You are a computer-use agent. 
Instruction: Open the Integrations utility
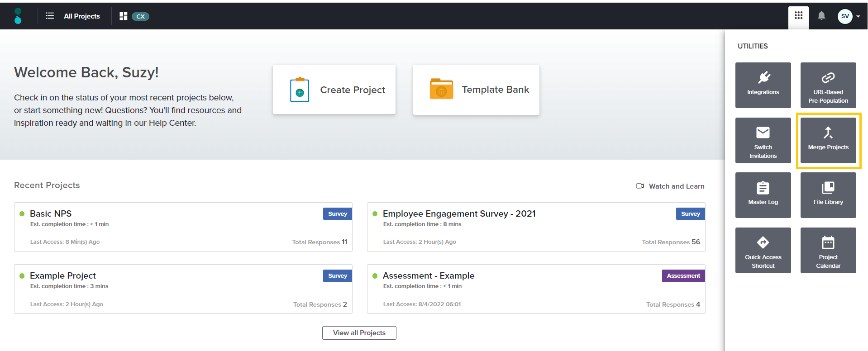pos(763,85)
